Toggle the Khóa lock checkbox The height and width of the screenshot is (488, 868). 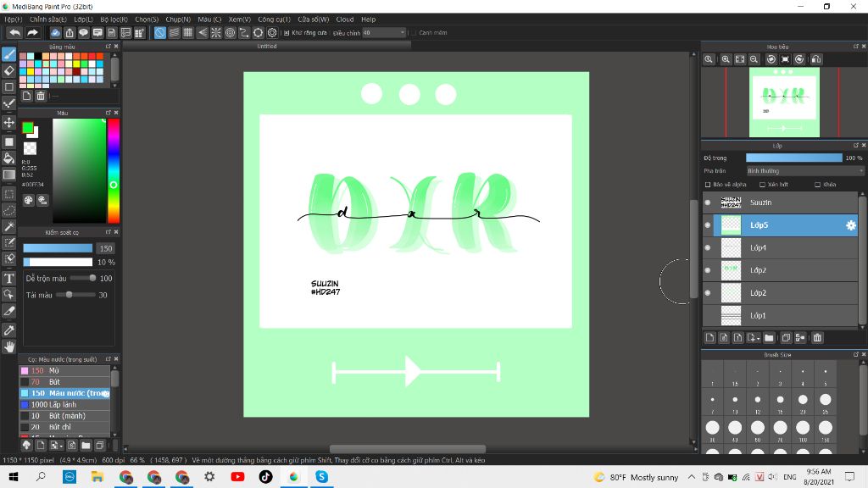818,185
